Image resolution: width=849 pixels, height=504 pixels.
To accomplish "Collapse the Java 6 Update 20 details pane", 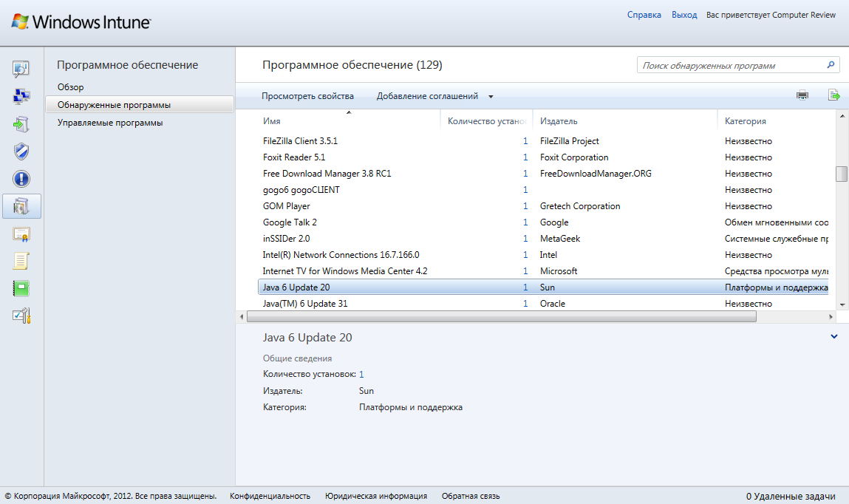I will coord(833,336).
